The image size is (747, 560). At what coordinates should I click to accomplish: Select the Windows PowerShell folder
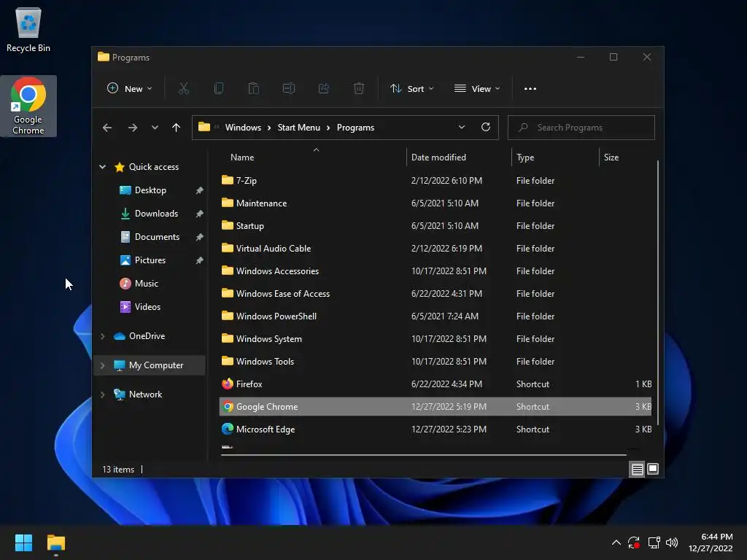[435, 316]
